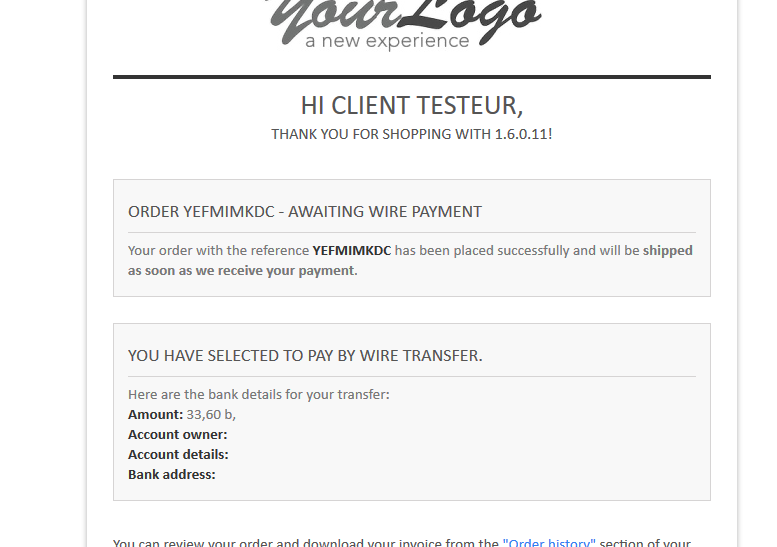Click the "Account details:" label
The width and height of the screenshot is (777, 547).
(178, 454)
